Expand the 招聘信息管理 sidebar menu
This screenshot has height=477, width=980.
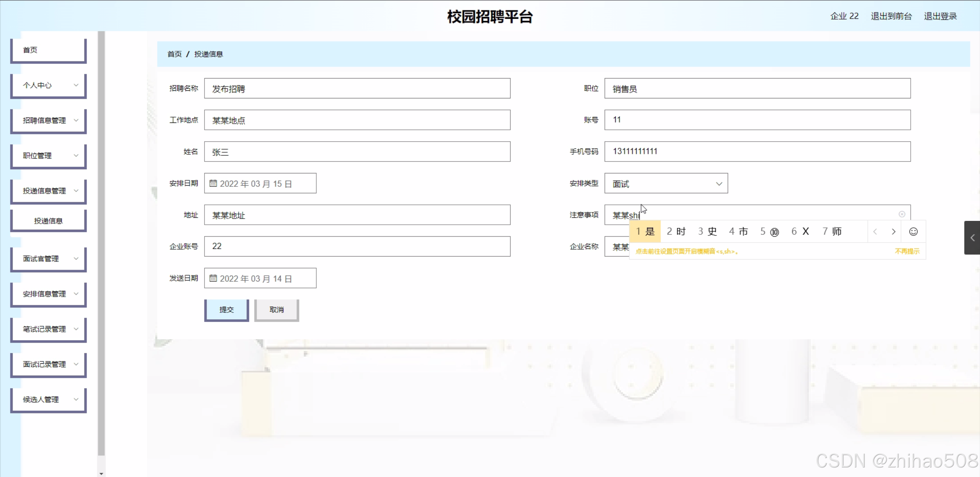49,121
